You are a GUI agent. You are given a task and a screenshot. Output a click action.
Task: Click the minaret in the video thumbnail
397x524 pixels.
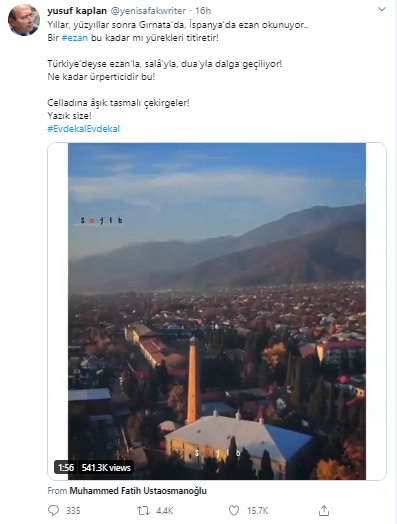193,379
